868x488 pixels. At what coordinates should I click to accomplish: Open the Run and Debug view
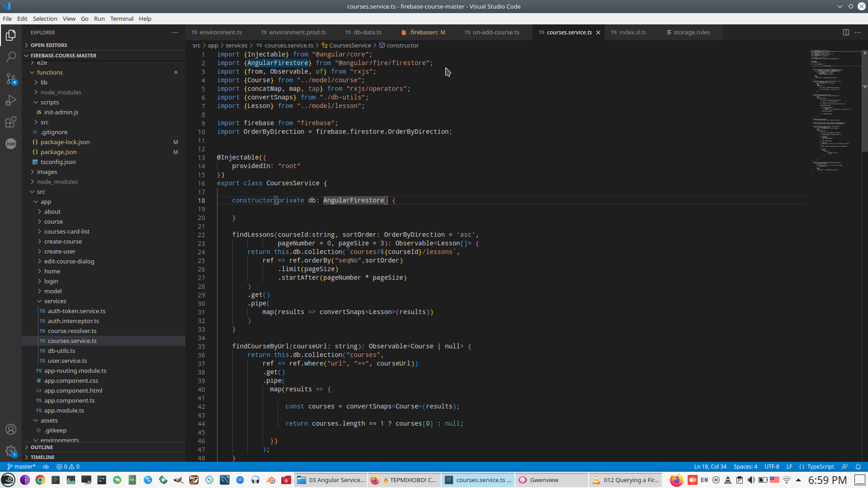pos(11,100)
